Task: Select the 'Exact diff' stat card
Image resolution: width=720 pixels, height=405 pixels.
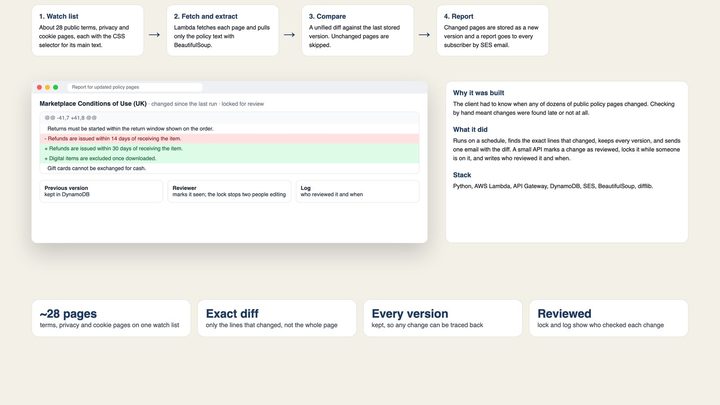Action: coord(277,318)
